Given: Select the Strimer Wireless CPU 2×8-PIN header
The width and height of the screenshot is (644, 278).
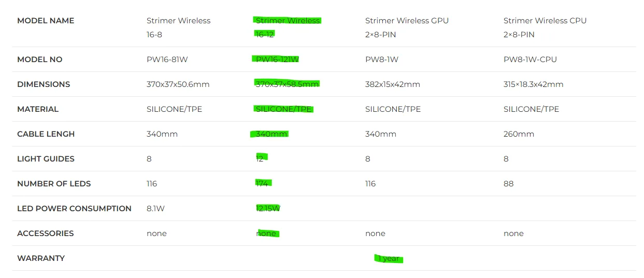Looking at the screenshot, I should [x=545, y=27].
